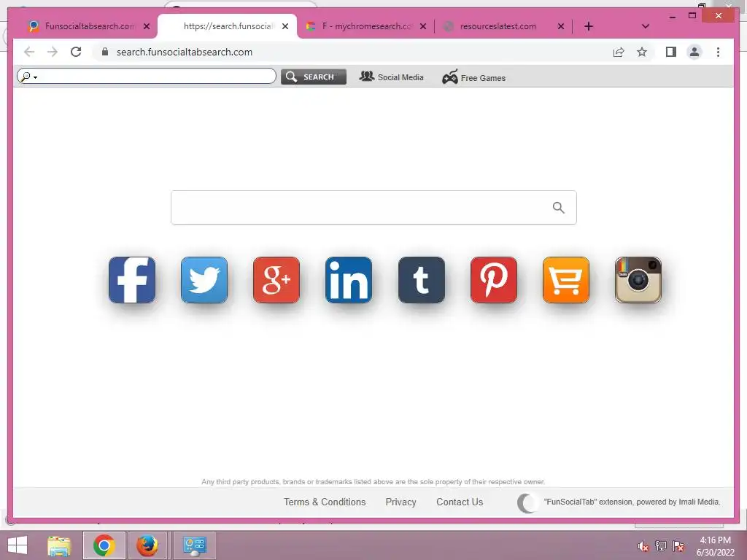Viewport: 747px width, 560px height.
Task: Open the Contact Us footer link
Action: pyautogui.click(x=460, y=502)
